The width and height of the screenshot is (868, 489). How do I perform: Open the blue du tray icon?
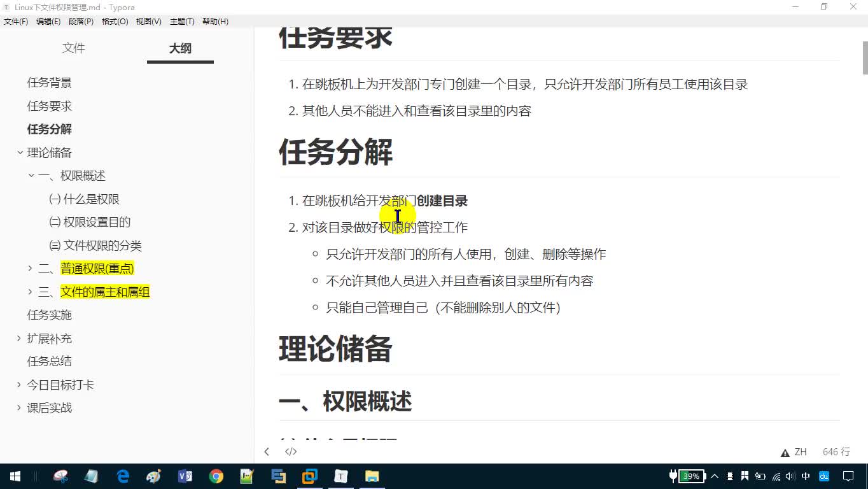tap(824, 476)
